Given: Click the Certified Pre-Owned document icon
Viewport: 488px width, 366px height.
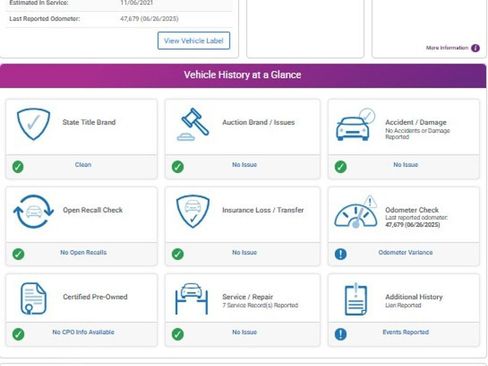Looking at the screenshot, I should 33,298.
